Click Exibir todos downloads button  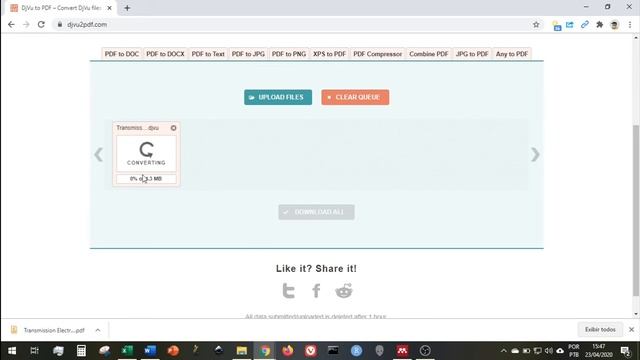(600, 329)
